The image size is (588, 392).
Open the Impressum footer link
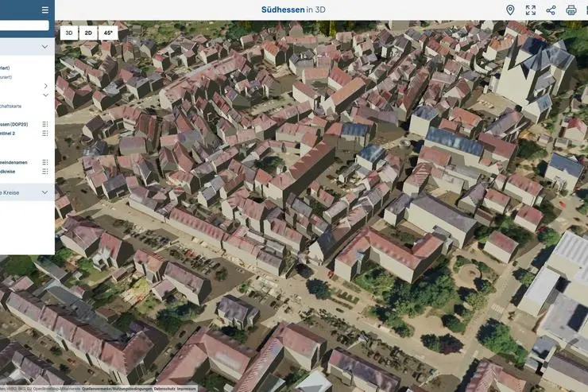pyautogui.click(x=187, y=389)
